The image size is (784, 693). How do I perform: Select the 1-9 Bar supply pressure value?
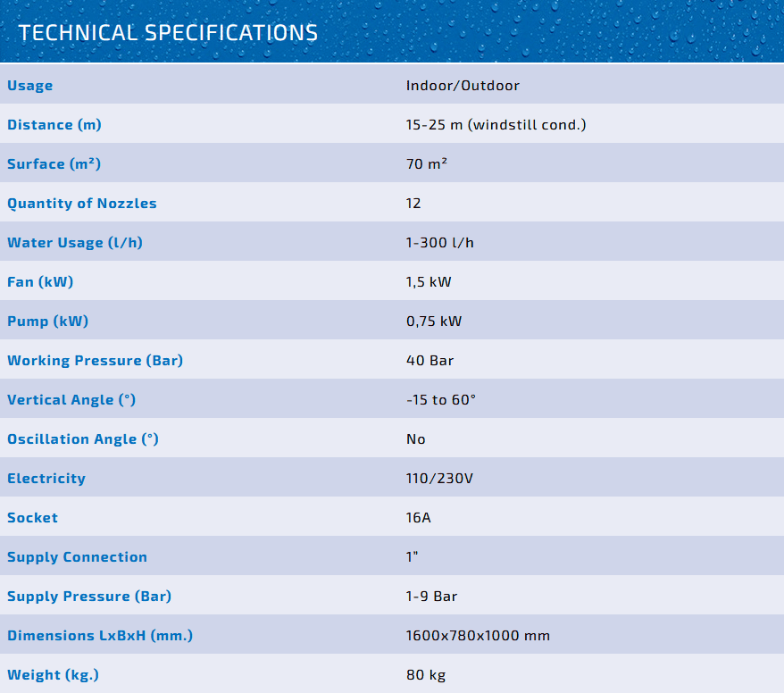[432, 597]
